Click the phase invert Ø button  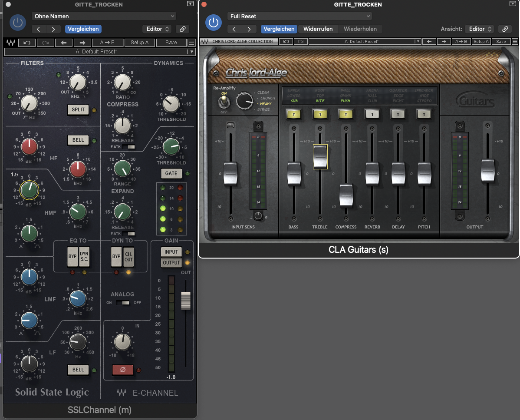point(122,370)
